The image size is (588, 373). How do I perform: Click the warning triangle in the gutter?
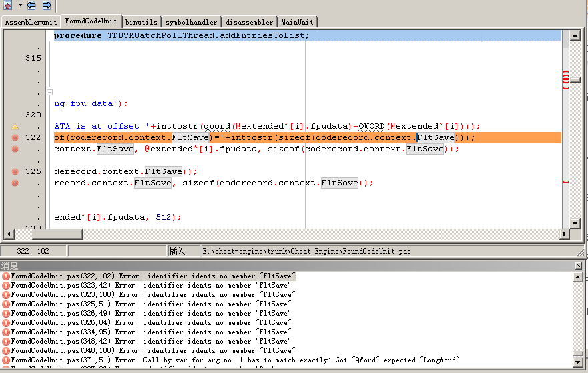[15, 127]
